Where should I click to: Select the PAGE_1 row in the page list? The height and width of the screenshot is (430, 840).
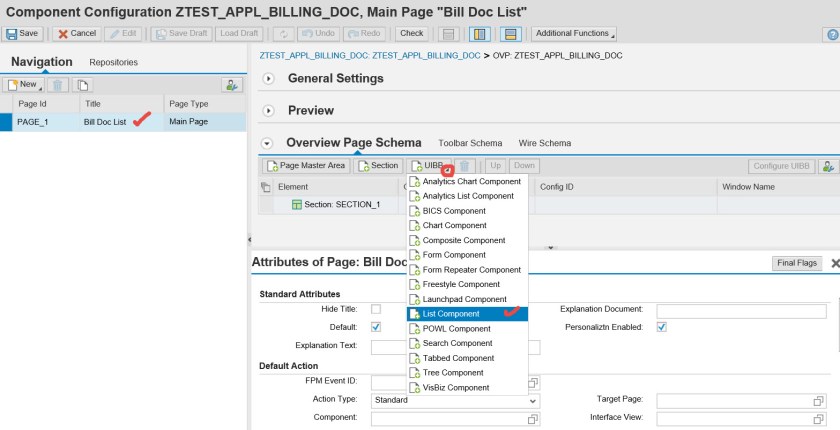(123, 122)
